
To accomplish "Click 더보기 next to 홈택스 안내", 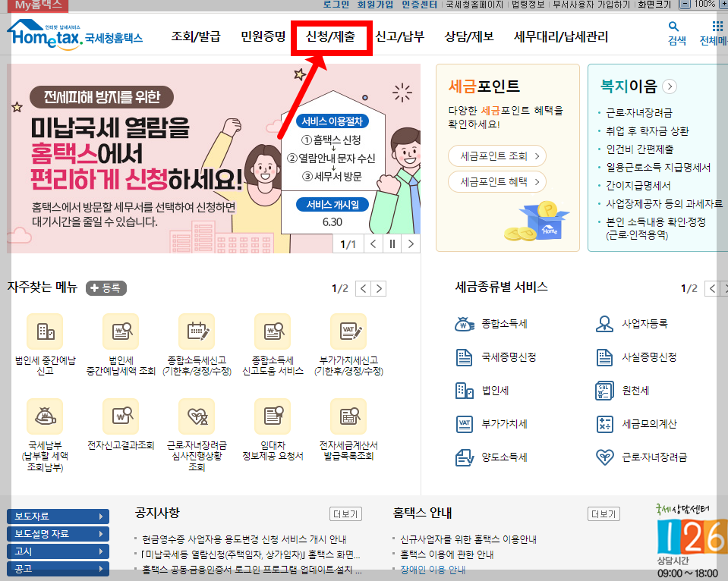I will 604,514.
